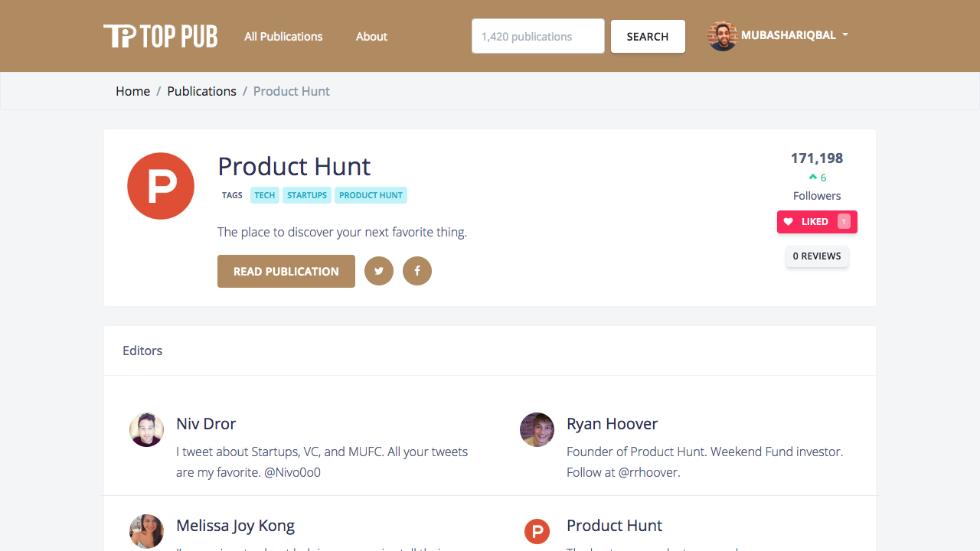Viewport: 980px width, 551px height.
Task: Toggle the LIKED button
Action: point(817,222)
